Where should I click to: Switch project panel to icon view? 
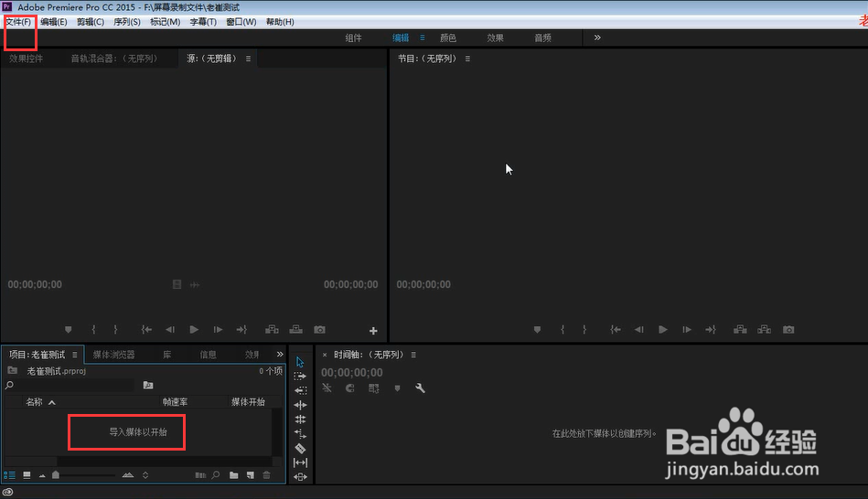click(27, 475)
